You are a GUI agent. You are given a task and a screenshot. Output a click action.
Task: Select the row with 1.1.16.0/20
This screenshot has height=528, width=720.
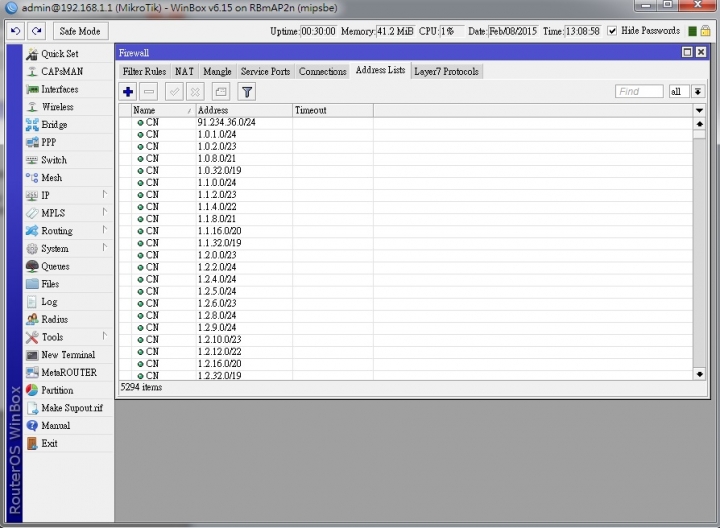[405, 231]
